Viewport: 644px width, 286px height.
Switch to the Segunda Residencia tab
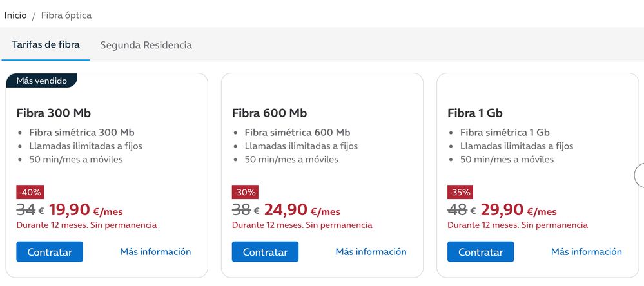click(146, 45)
